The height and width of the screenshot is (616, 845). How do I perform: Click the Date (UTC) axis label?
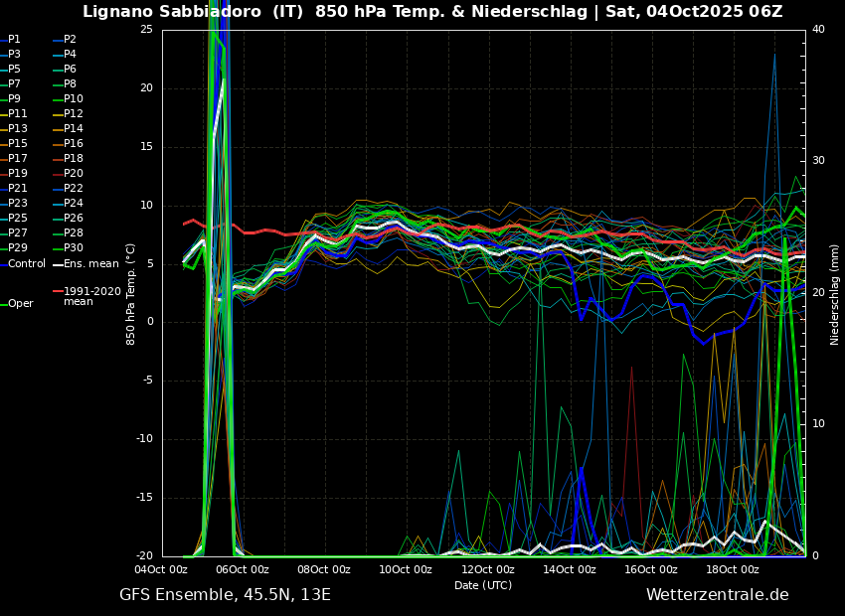point(483,585)
